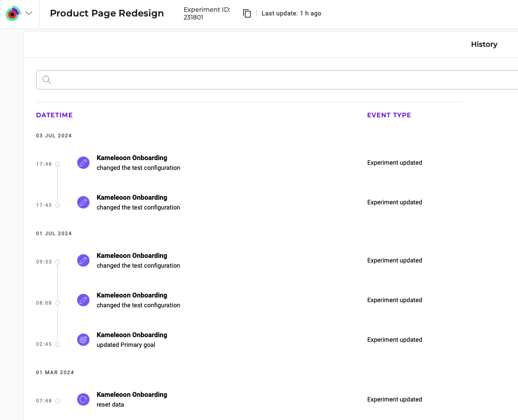The width and height of the screenshot is (518, 420).
Task: Click the reset data icon at 07:48
Action: pos(83,399)
